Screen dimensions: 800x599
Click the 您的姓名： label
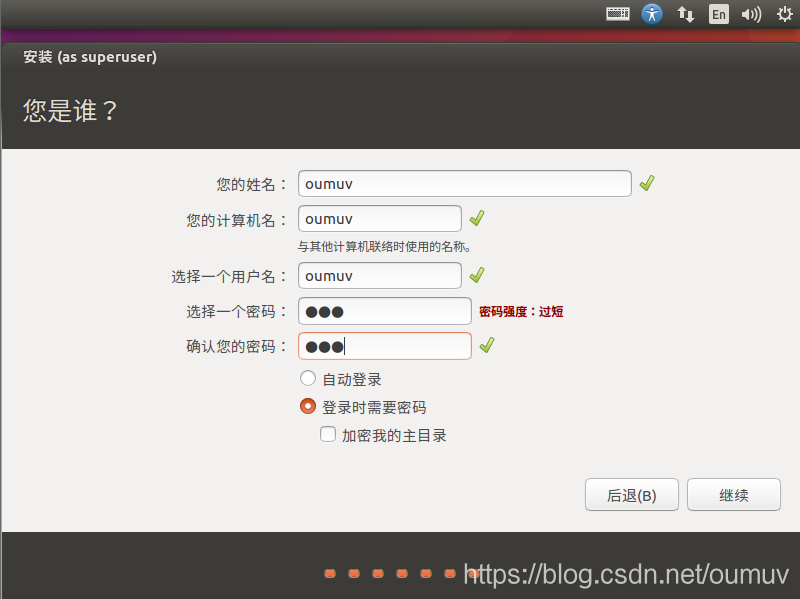[x=252, y=184]
